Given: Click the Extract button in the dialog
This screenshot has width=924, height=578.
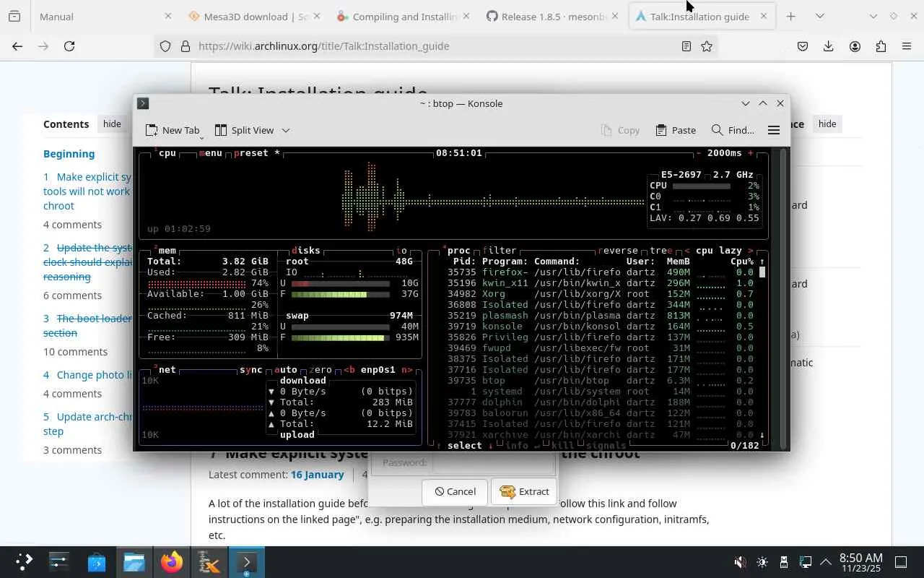Looking at the screenshot, I should (524, 491).
